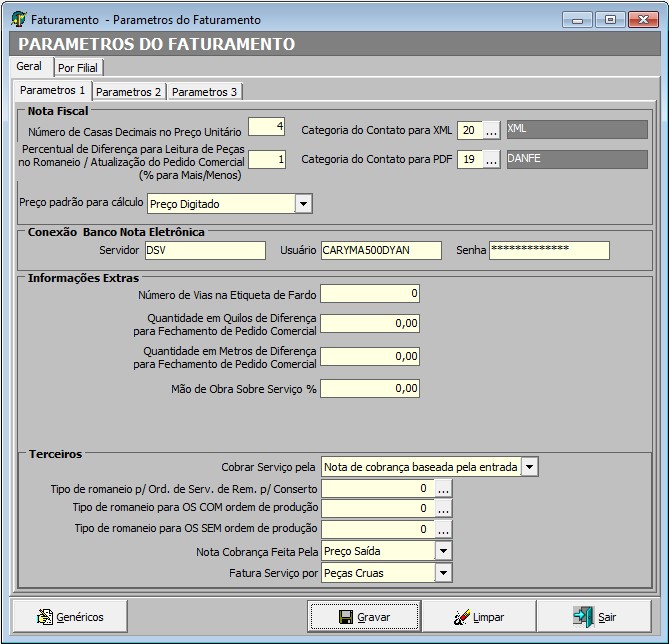Focus the Senha password field

(548, 250)
